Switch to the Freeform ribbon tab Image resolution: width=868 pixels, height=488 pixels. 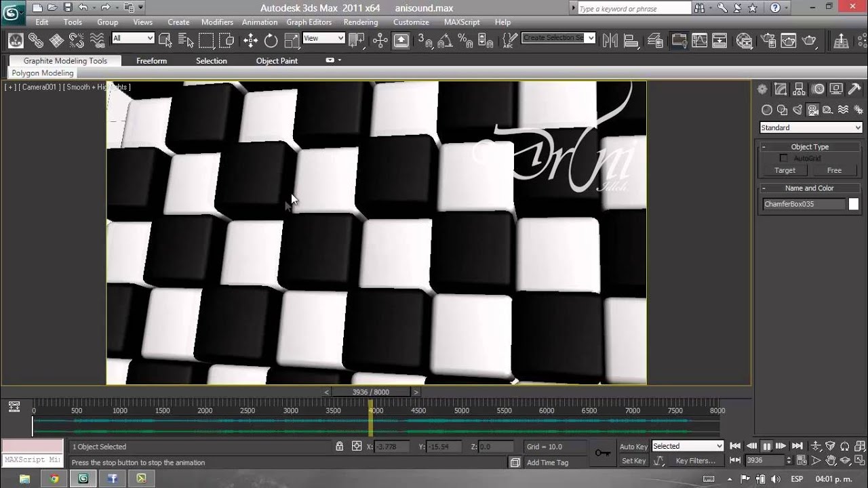pyautogui.click(x=151, y=60)
